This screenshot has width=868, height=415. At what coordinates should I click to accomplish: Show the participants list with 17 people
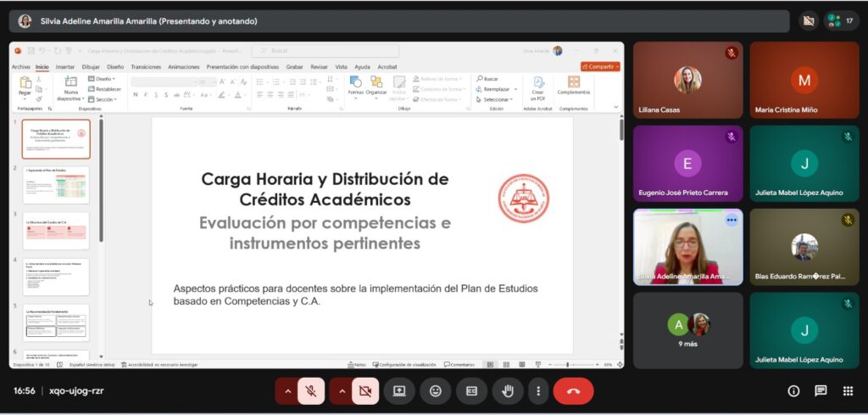tap(842, 20)
